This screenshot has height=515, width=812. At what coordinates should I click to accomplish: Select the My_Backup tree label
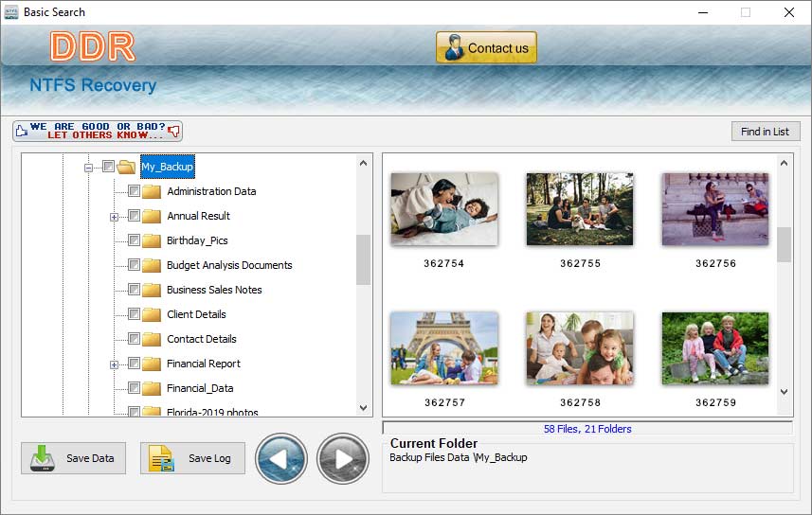pos(168,167)
